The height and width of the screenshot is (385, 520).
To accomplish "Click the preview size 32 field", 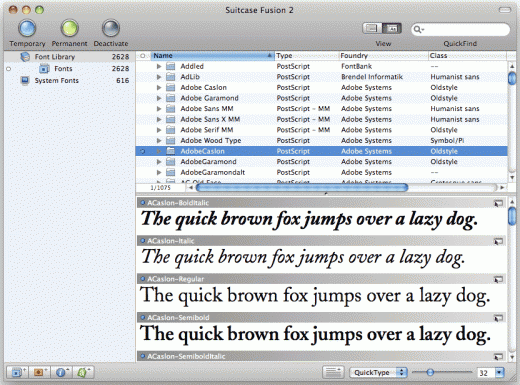I will (x=486, y=373).
